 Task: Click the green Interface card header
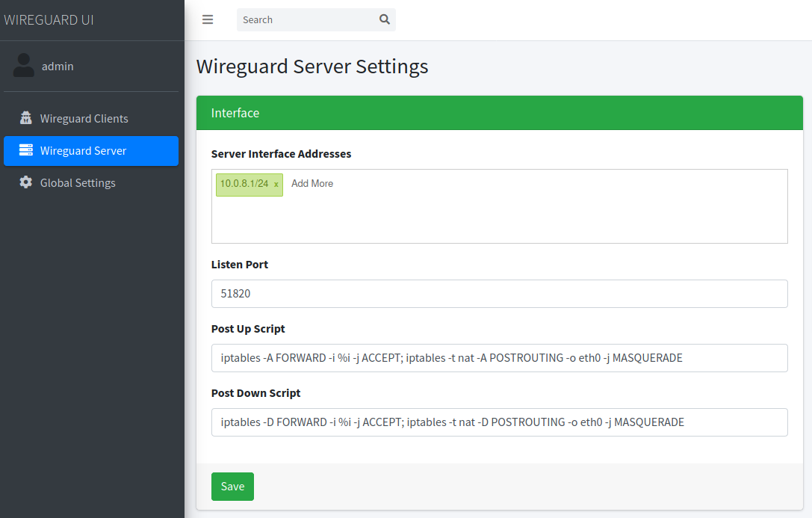pyautogui.click(x=499, y=113)
